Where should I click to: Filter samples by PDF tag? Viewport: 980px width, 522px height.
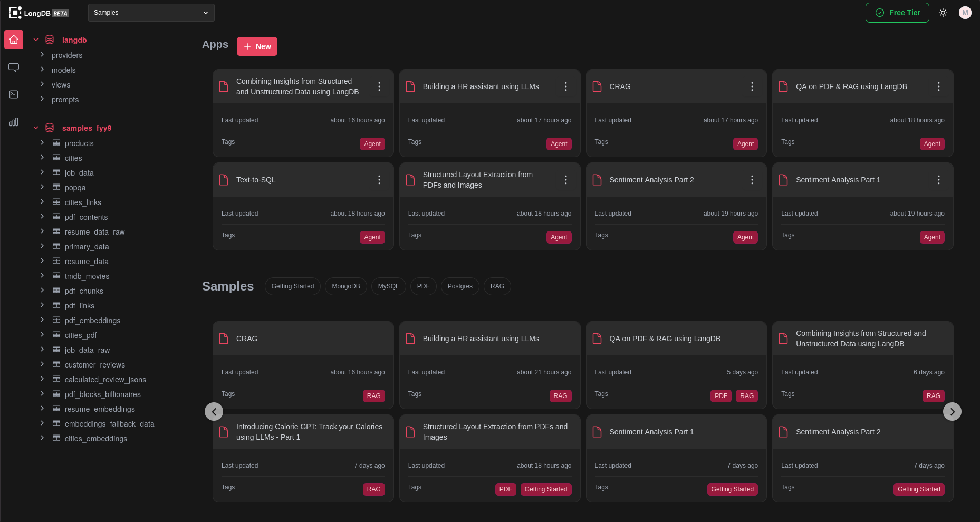[424, 286]
